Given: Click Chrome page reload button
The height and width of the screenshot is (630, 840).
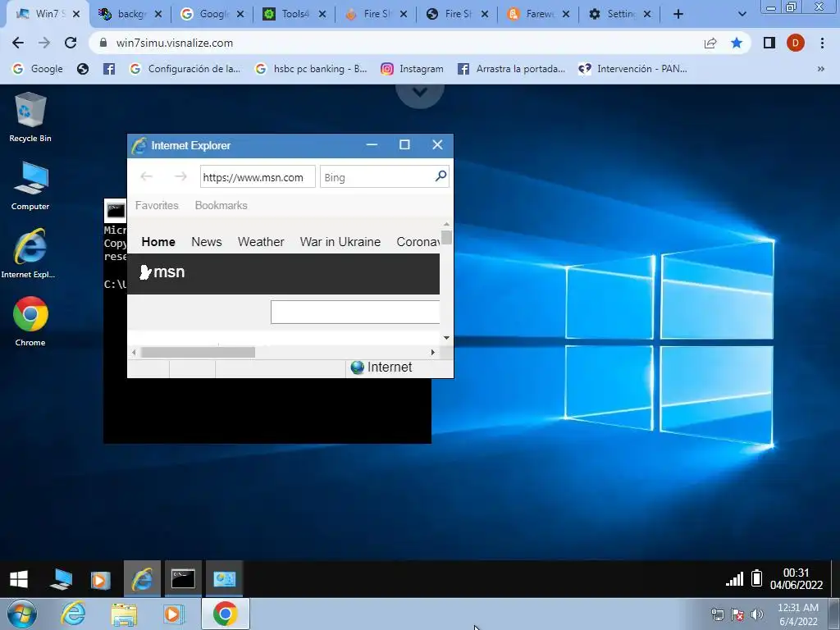Looking at the screenshot, I should (71, 43).
